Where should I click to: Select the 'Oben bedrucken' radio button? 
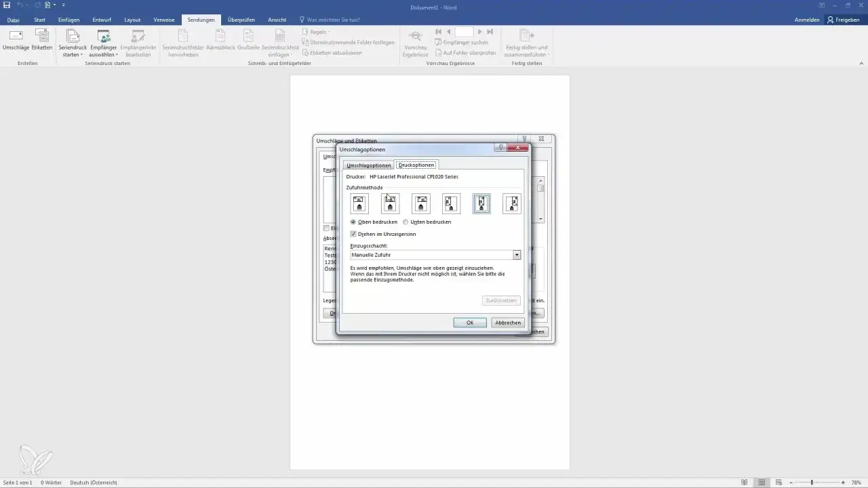pos(353,222)
